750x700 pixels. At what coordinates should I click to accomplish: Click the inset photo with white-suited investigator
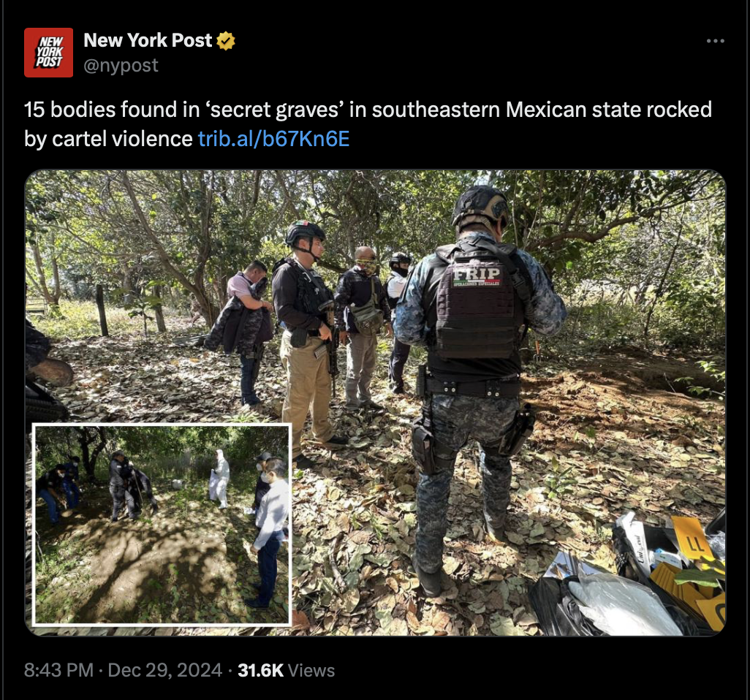(x=162, y=525)
